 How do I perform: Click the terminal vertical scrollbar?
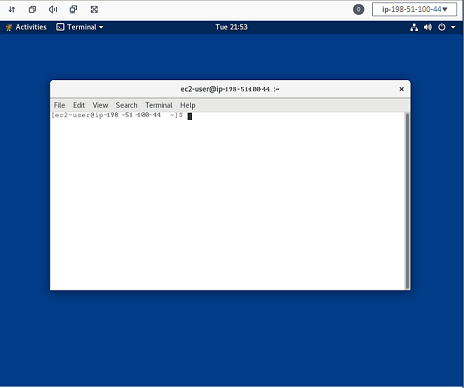(x=407, y=201)
